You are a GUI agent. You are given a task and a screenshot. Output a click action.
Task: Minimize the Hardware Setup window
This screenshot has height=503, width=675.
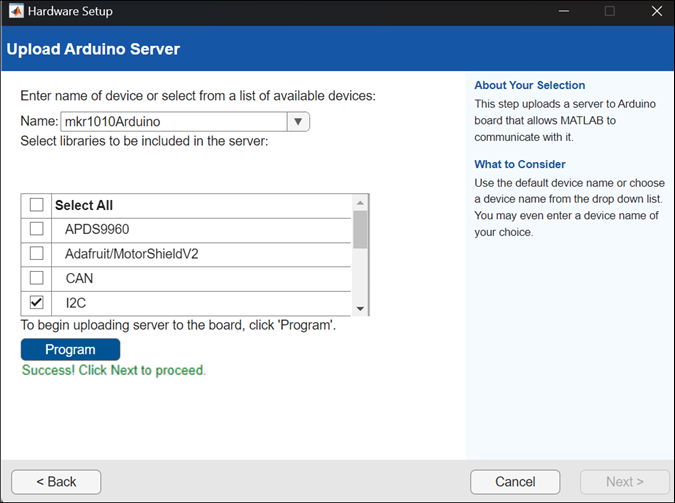562,12
